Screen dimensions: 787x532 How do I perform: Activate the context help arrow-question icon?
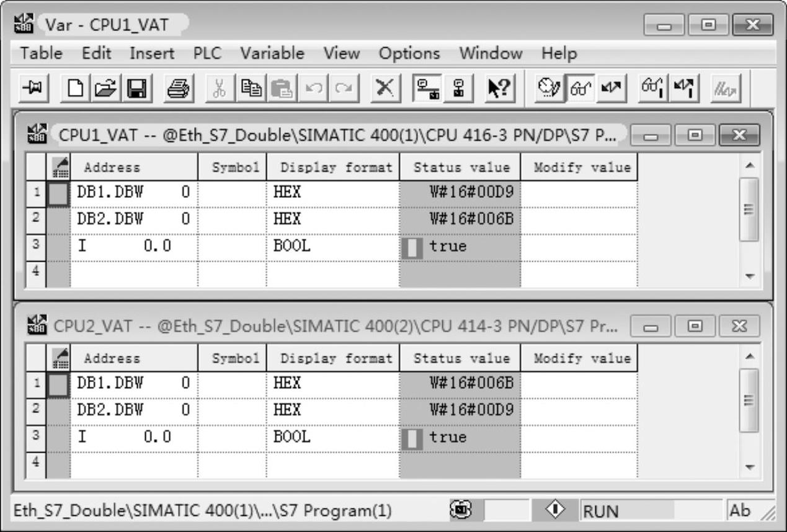pyautogui.click(x=499, y=88)
